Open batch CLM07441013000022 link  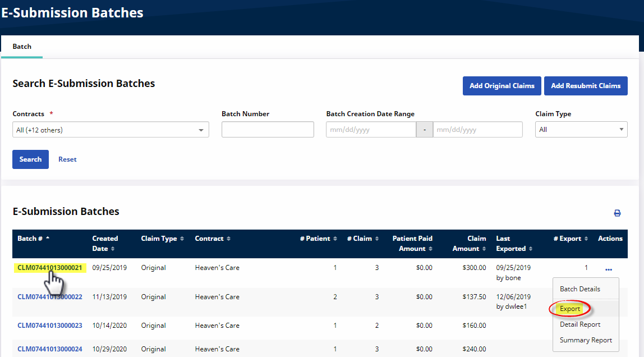pyautogui.click(x=50, y=297)
